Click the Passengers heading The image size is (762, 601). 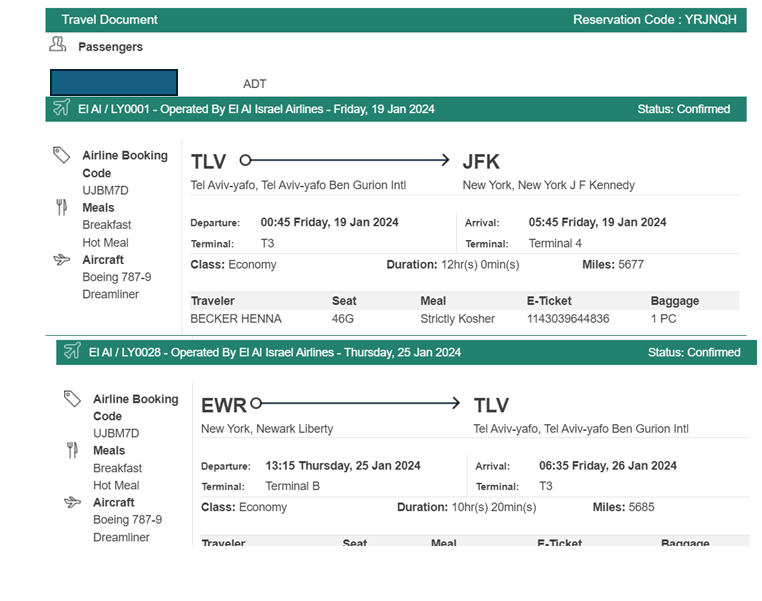(110, 47)
